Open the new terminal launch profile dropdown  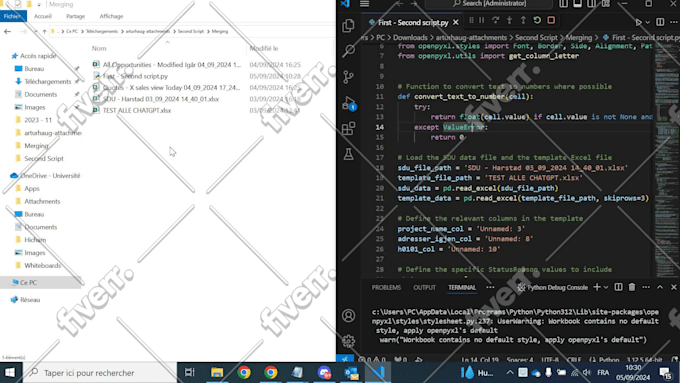coord(606,287)
